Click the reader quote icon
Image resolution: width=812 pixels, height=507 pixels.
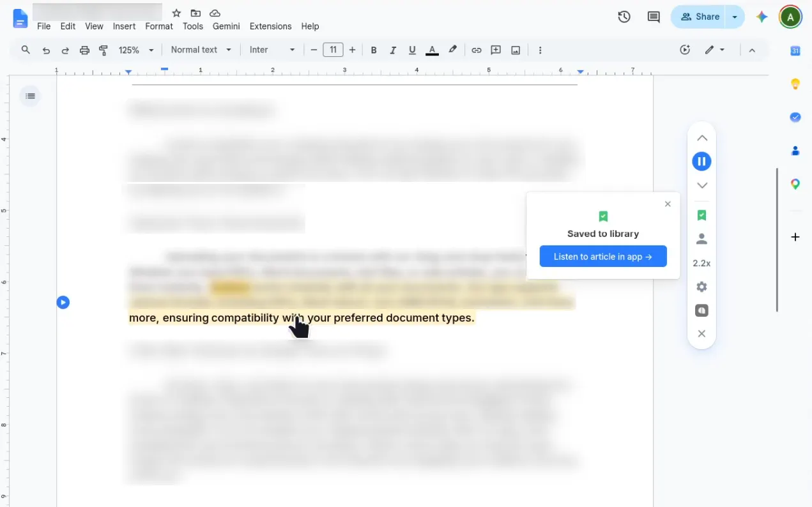(x=701, y=310)
